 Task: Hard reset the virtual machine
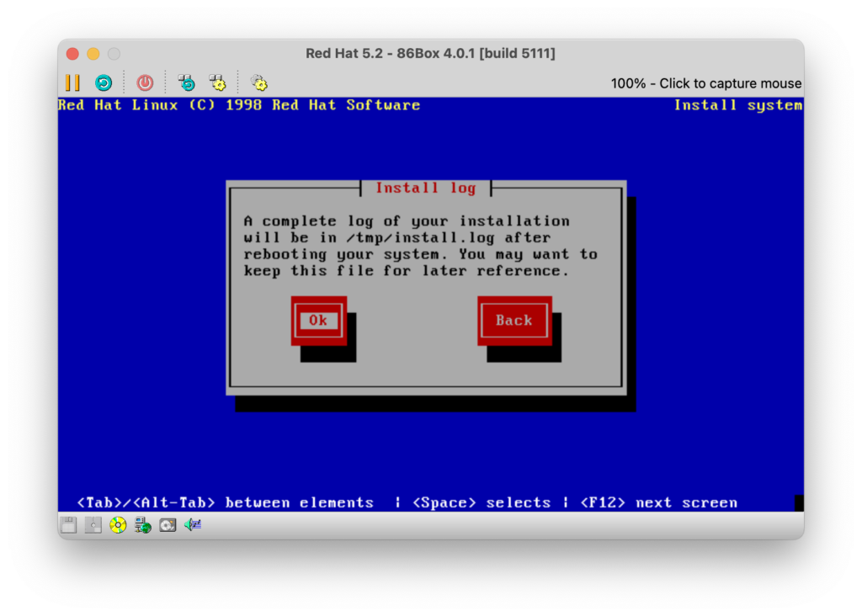click(104, 83)
